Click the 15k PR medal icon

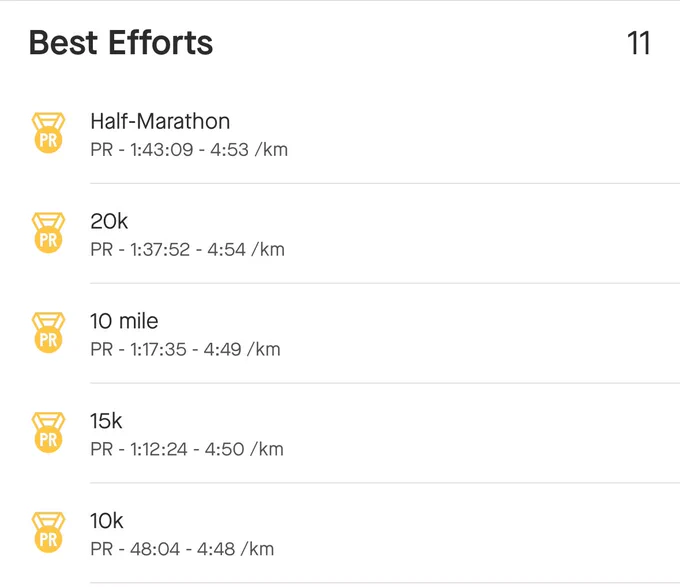pos(48,433)
